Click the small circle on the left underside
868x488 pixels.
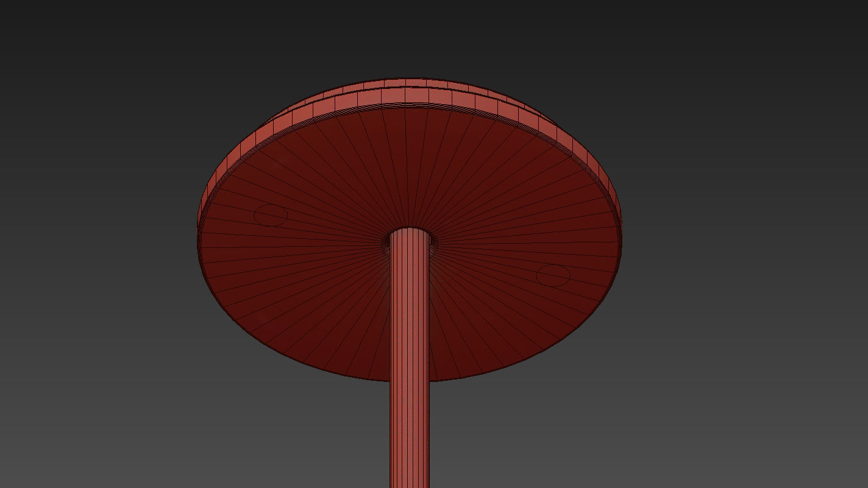click(x=271, y=215)
